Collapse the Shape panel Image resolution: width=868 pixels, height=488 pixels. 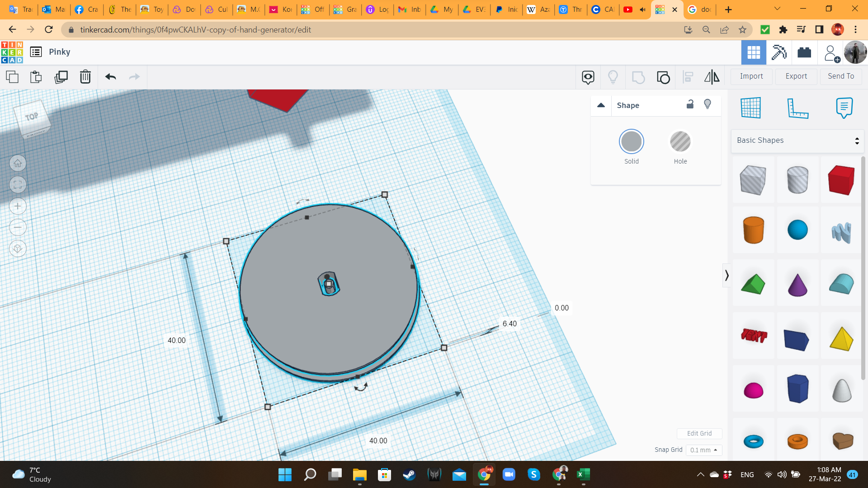click(x=601, y=105)
